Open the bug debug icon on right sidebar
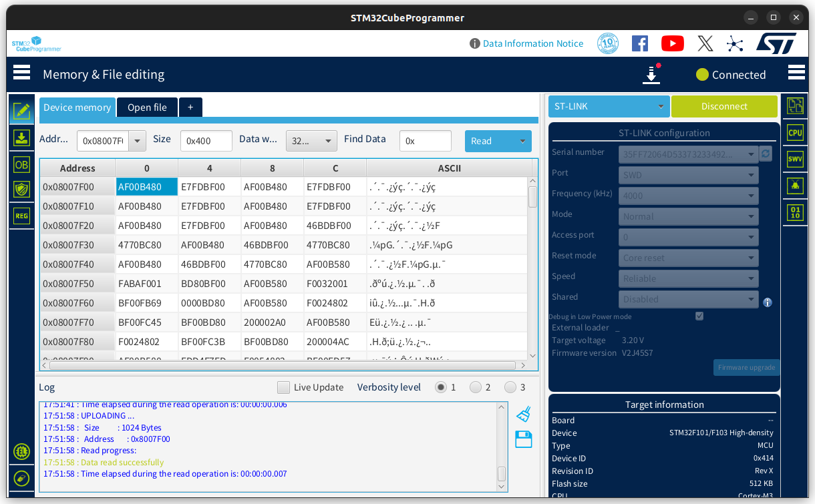 [x=795, y=186]
